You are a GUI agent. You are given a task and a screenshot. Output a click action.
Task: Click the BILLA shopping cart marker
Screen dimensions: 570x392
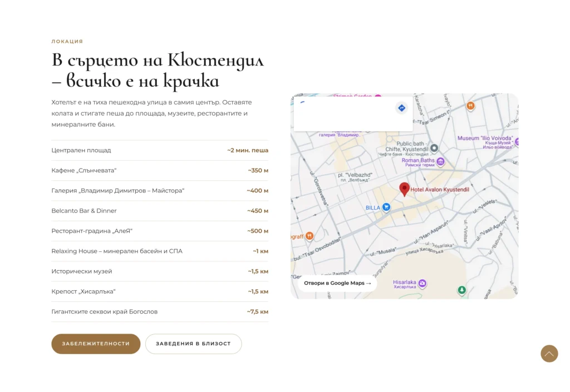[386, 207]
